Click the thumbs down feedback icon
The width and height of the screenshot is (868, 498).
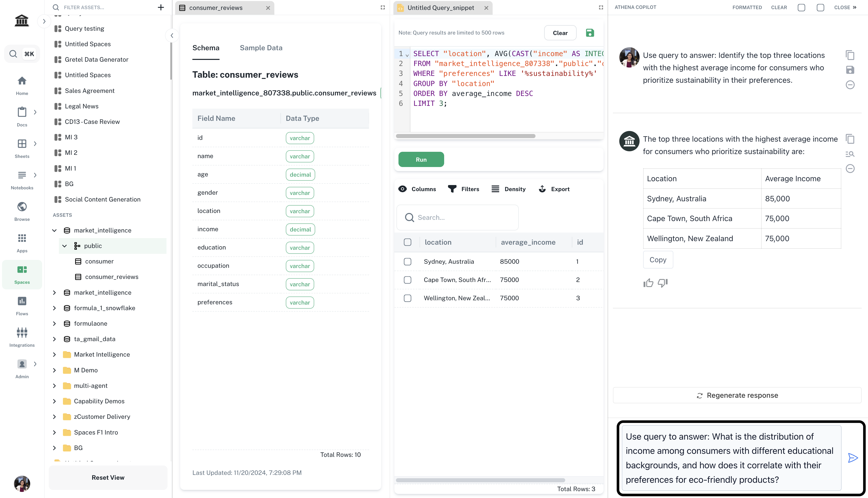[x=663, y=283]
